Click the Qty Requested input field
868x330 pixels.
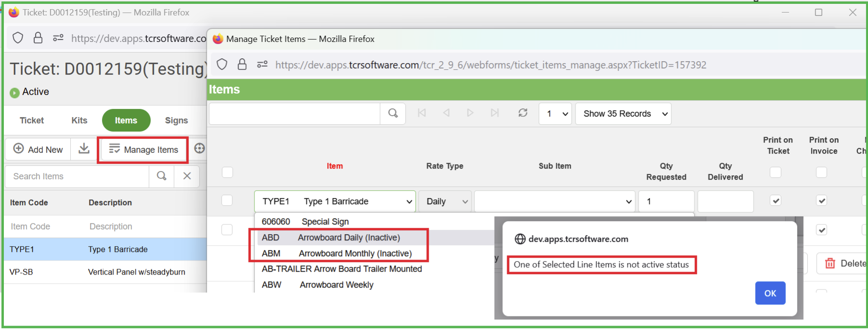pos(666,201)
